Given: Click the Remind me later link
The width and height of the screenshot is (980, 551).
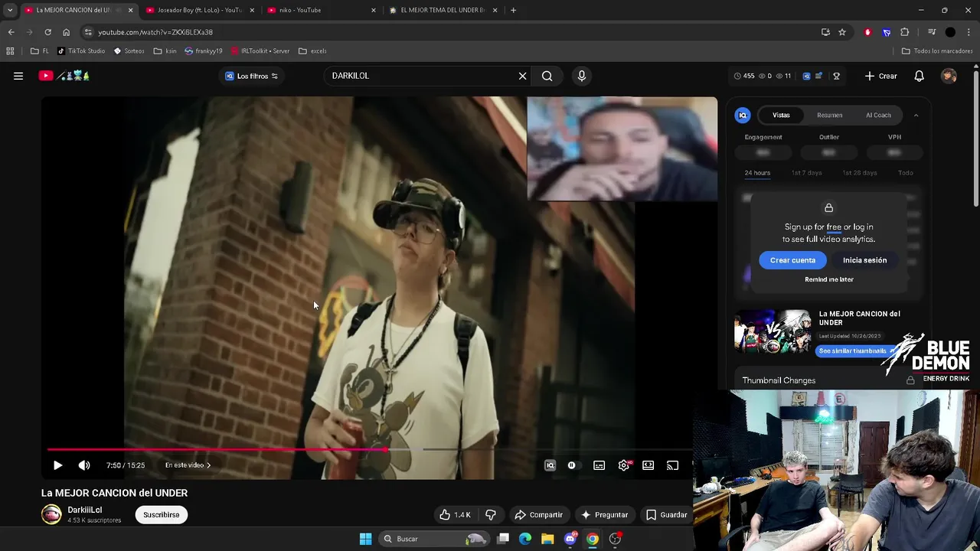Looking at the screenshot, I should (829, 279).
